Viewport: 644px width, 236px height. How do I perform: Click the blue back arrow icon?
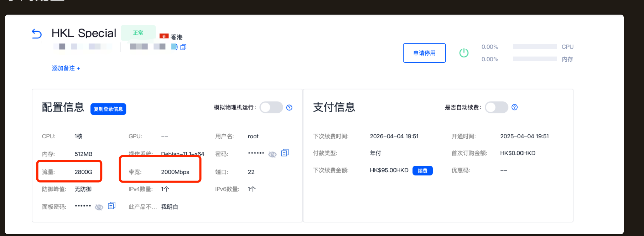[x=37, y=34]
